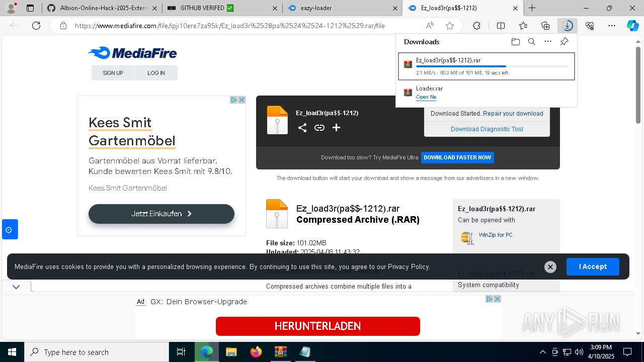Click the blue privacy settings side button
Viewport: 644px width, 362px height.
pos(9,229)
